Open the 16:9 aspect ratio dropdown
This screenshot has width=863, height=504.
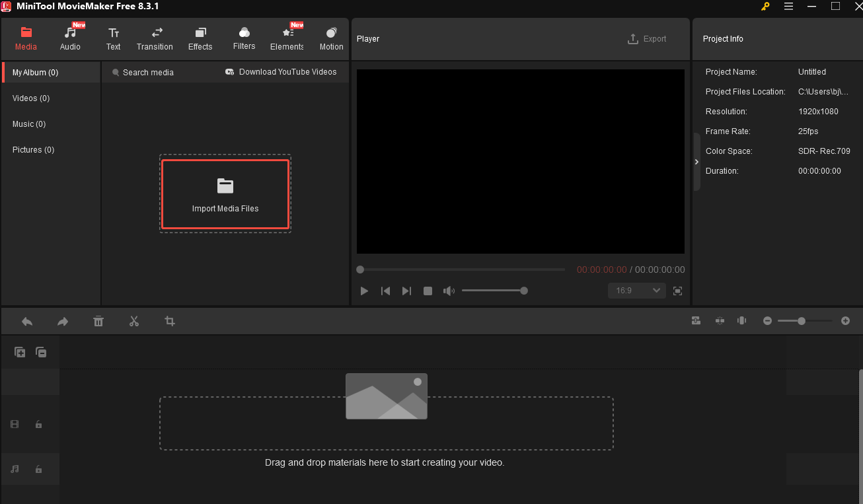click(x=636, y=291)
